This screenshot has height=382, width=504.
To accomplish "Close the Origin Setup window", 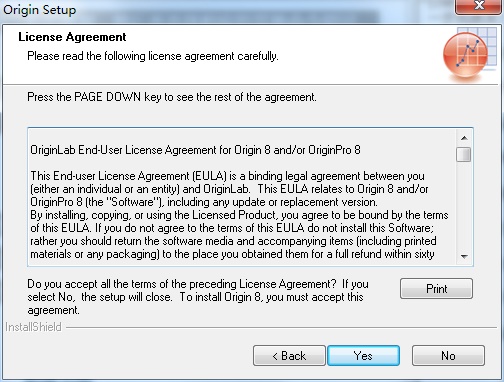I will click(479, 6).
